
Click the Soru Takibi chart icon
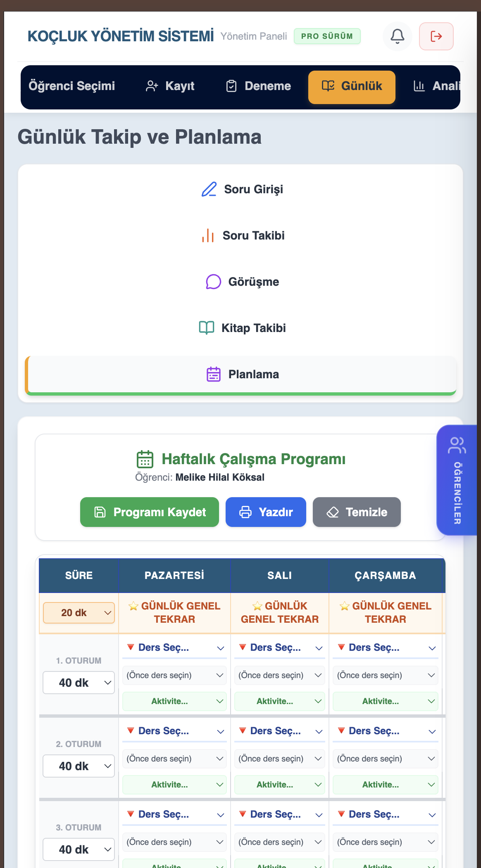(x=208, y=236)
